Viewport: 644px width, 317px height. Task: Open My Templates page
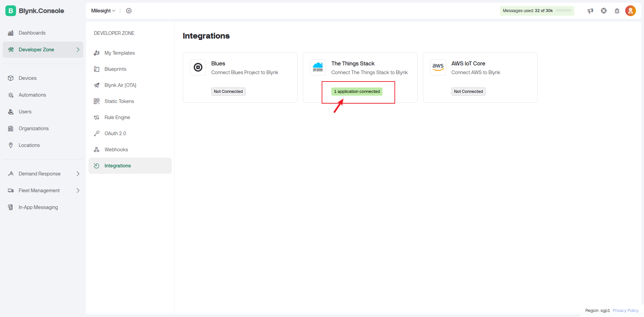[130, 53]
